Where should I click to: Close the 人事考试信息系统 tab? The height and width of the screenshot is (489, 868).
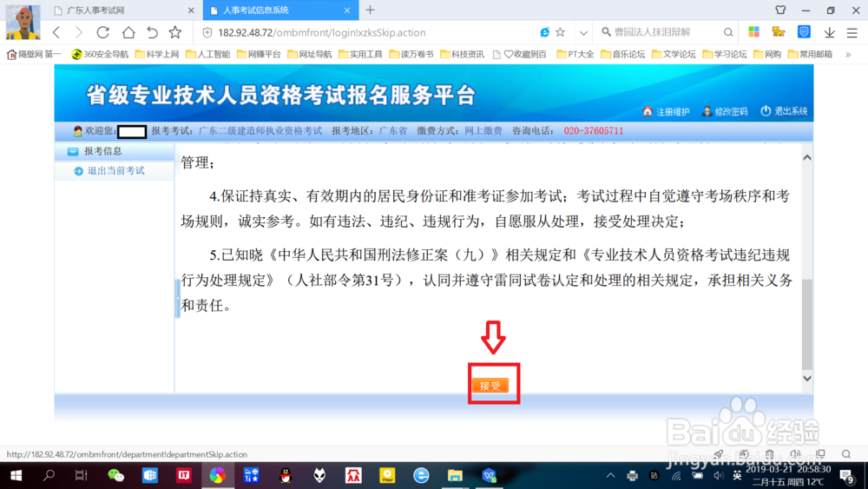click(x=347, y=10)
